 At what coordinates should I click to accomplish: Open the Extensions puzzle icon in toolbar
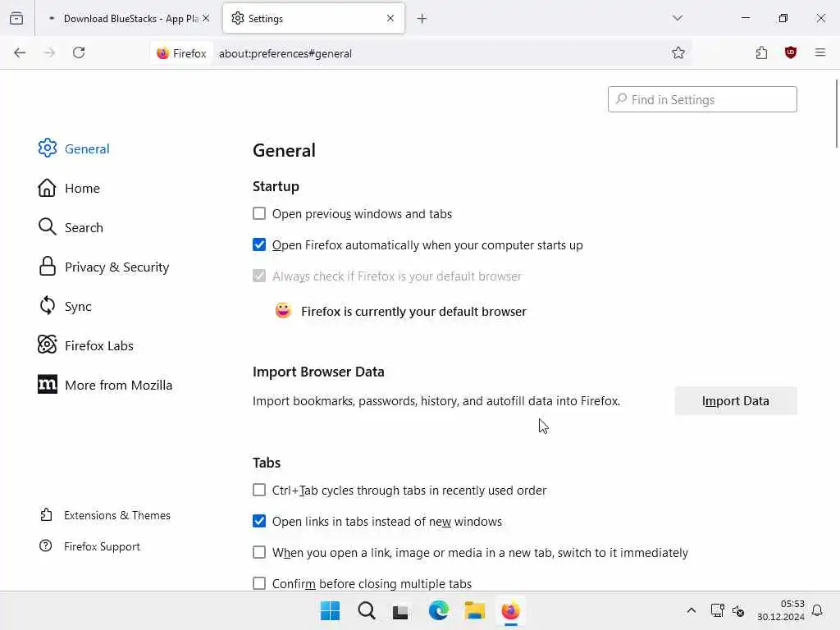point(761,52)
